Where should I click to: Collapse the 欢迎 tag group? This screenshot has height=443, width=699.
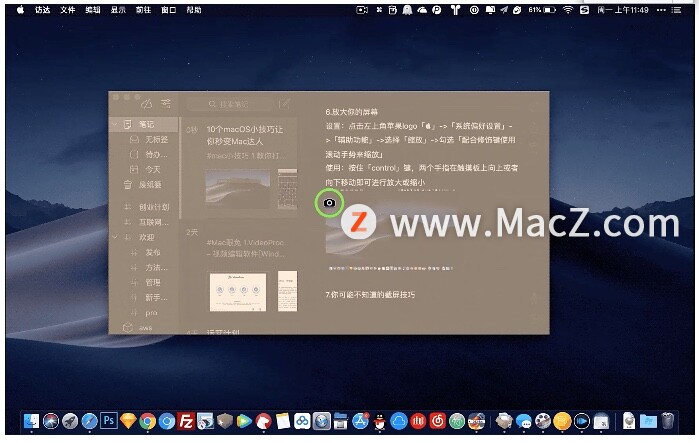[115, 238]
